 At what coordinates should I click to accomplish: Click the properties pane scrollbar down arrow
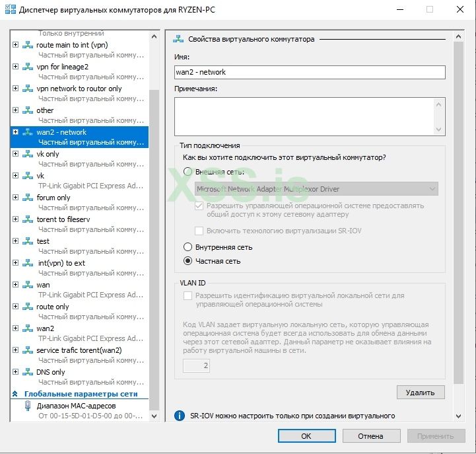pyautogui.click(x=458, y=416)
